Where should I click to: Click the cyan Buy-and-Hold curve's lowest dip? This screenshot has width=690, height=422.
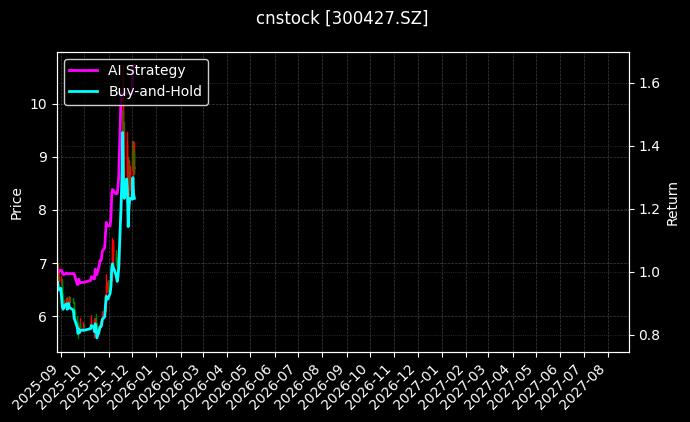pyautogui.click(x=96, y=336)
